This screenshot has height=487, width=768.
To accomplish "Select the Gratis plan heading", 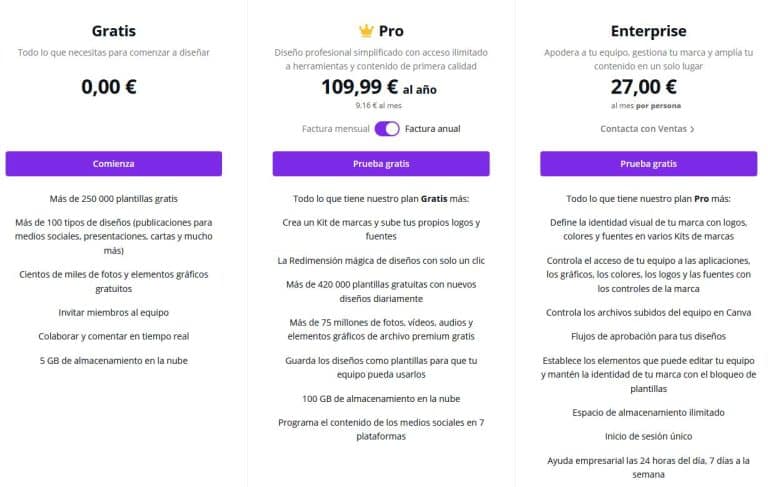I will click(x=114, y=31).
